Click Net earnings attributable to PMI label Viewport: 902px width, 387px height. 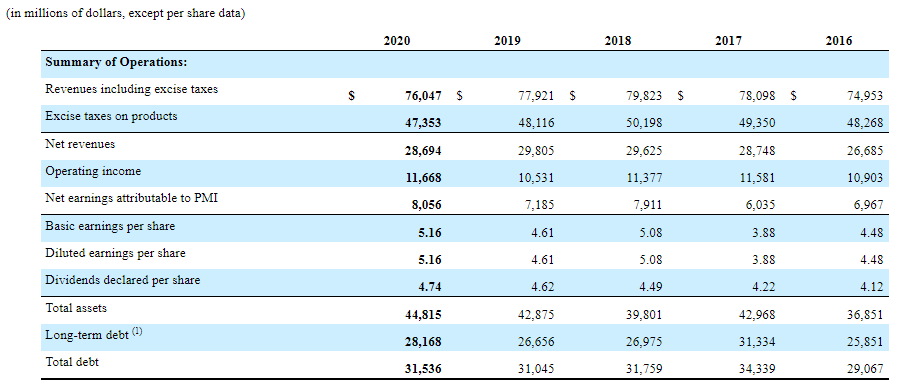pos(132,198)
